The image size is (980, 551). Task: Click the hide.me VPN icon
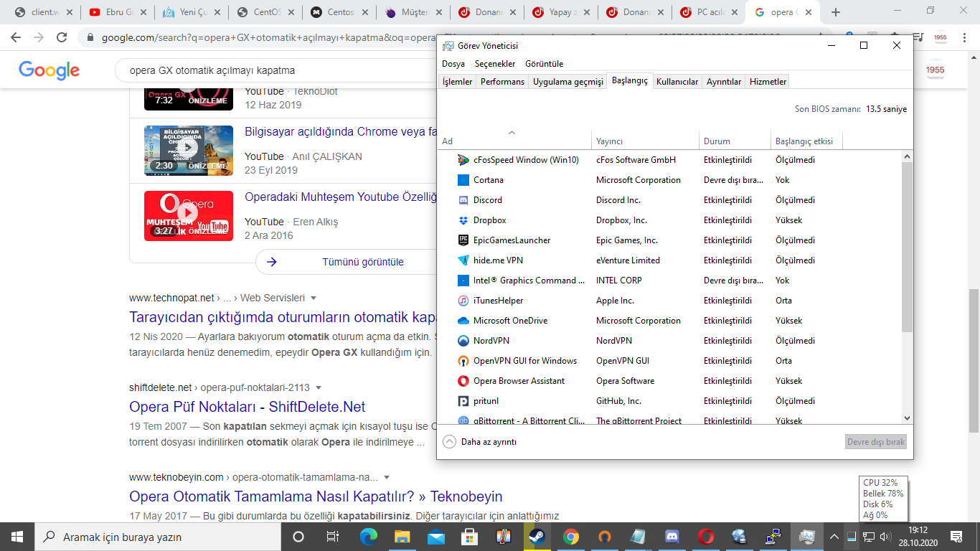click(463, 260)
